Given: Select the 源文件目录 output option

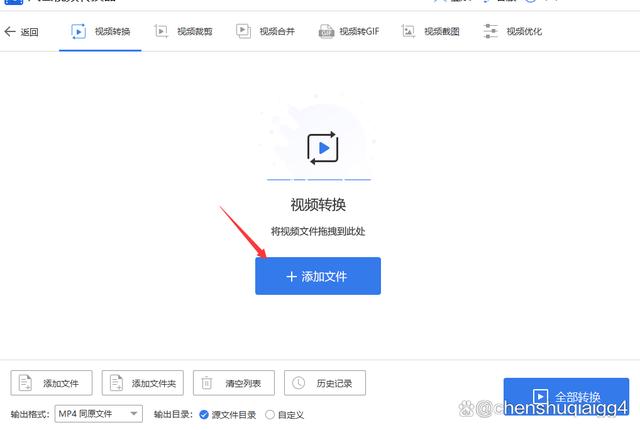Looking at the screenshot, I should pyautogui.click(x=205, y=414).
